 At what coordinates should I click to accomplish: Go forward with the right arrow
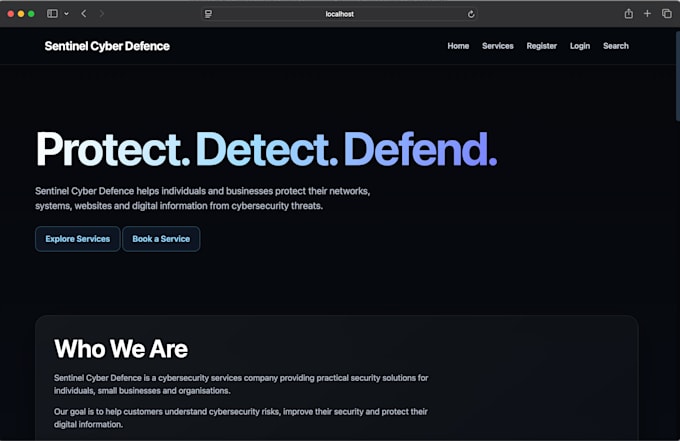[x=101, y=14]
